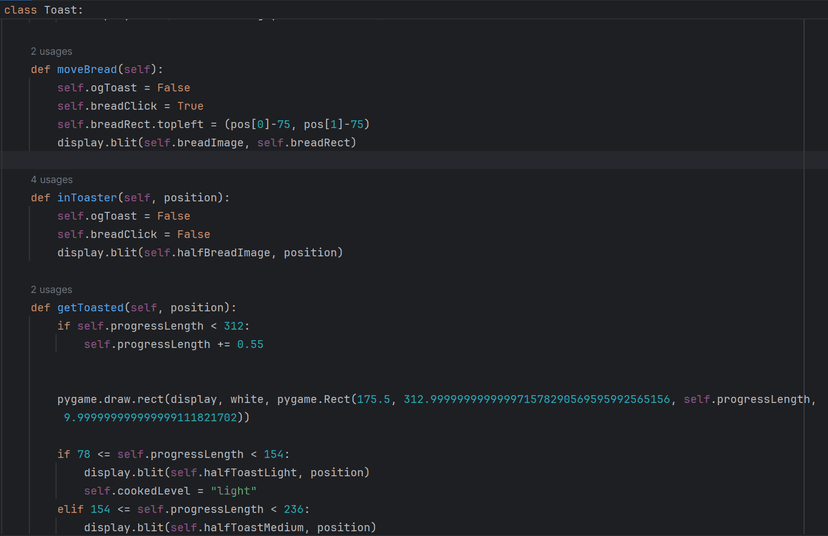
Task: Open the "2 usages" hint above moveBread
Action: point(51,51)
